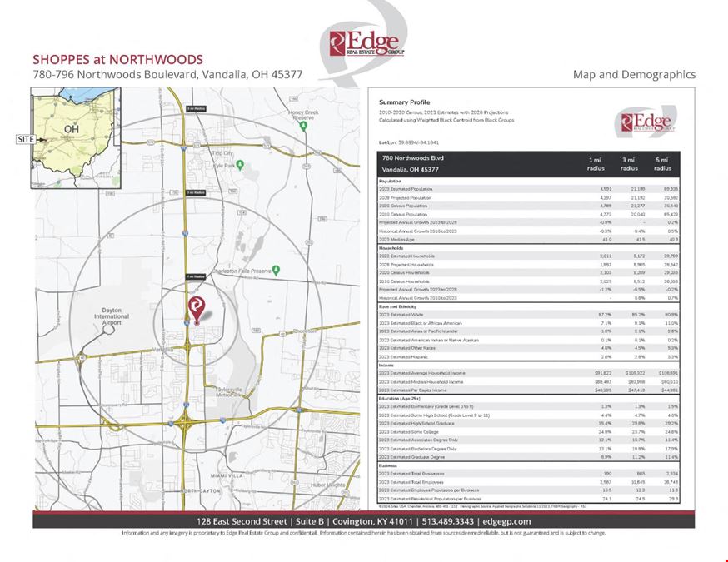Click the 2023 Estimated Some College row
This screenshot has width=728, height=562.
pos(529,431)
